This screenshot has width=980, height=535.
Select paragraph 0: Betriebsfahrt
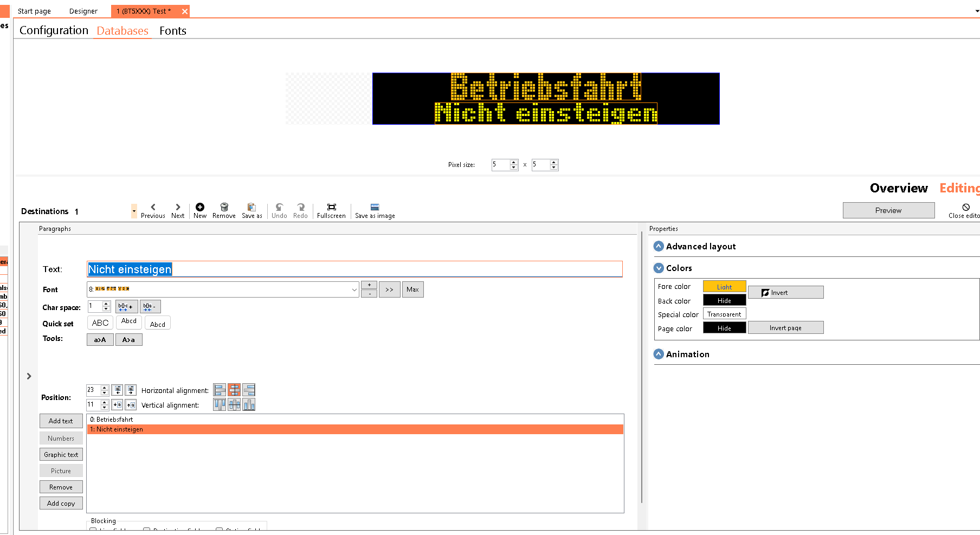[355, 420]
